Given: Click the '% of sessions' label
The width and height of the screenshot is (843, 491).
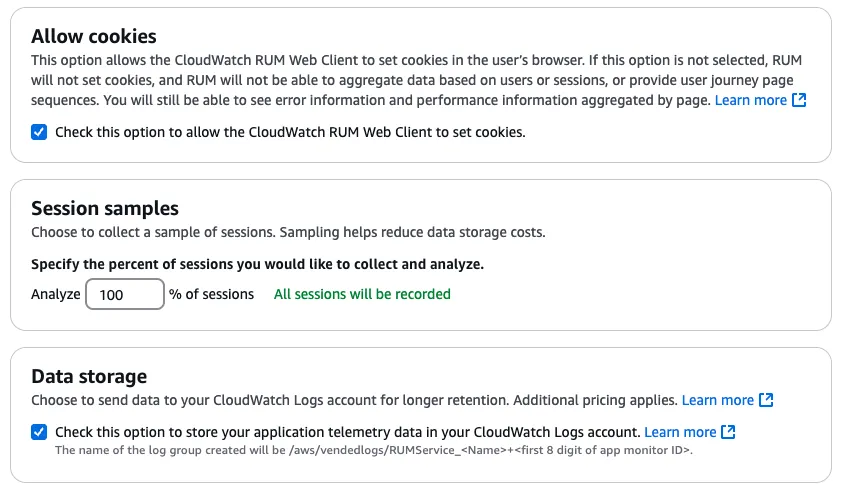Looking at the screenshot, I should click(212, 294).
